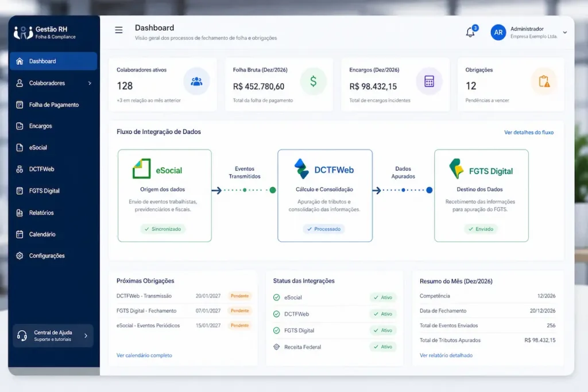Click the Sincronizado status badge
The width and height of the screenshot is (588, 392).
click(163, 229)
